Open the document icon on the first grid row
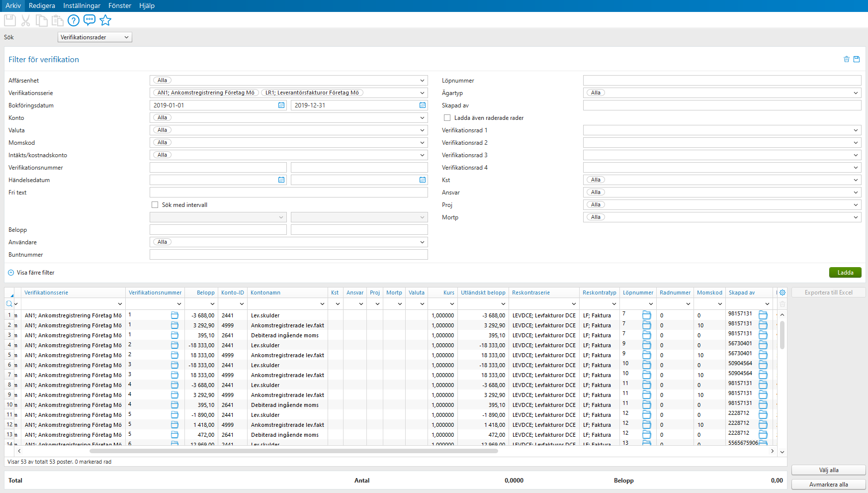Screen dimensions: 868x493 [175, 315]
